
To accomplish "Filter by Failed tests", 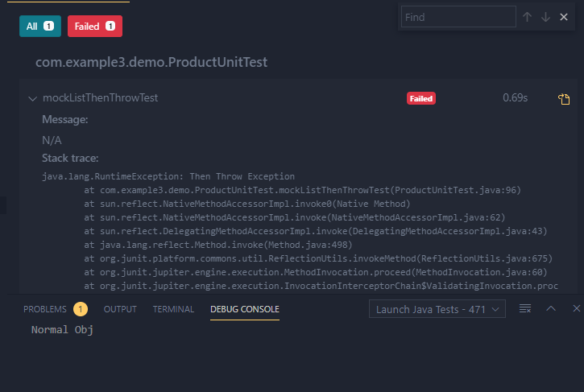I will pos(95,26).
